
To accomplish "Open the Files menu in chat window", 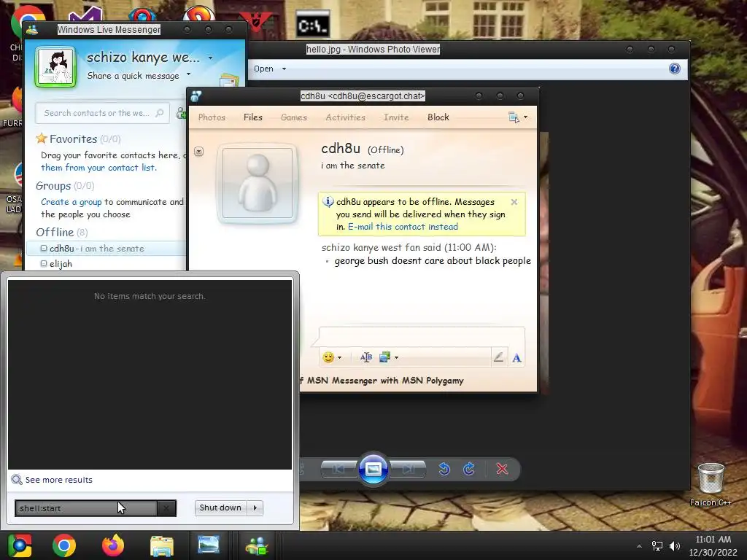I will coord(253,117).
